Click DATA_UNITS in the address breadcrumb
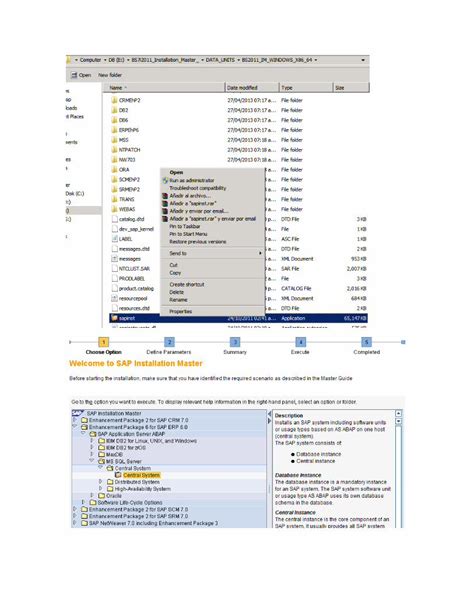 coord(220,60)
